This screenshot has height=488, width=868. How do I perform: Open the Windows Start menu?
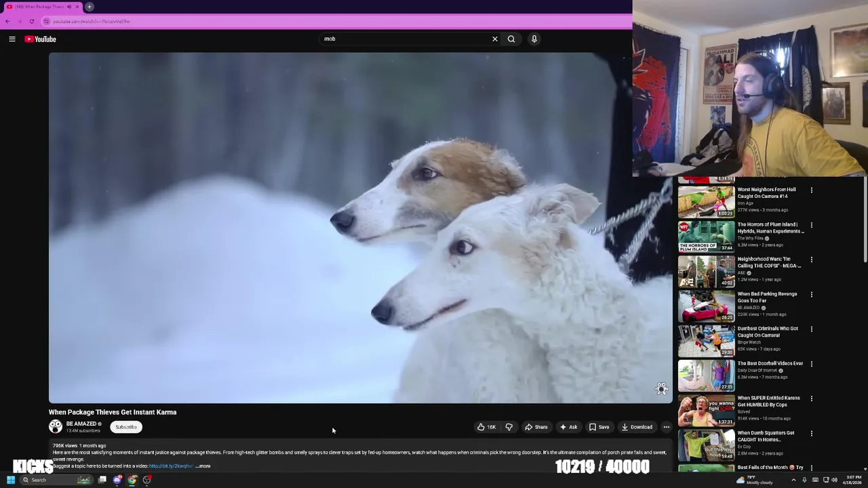click(x=10, y=480)
